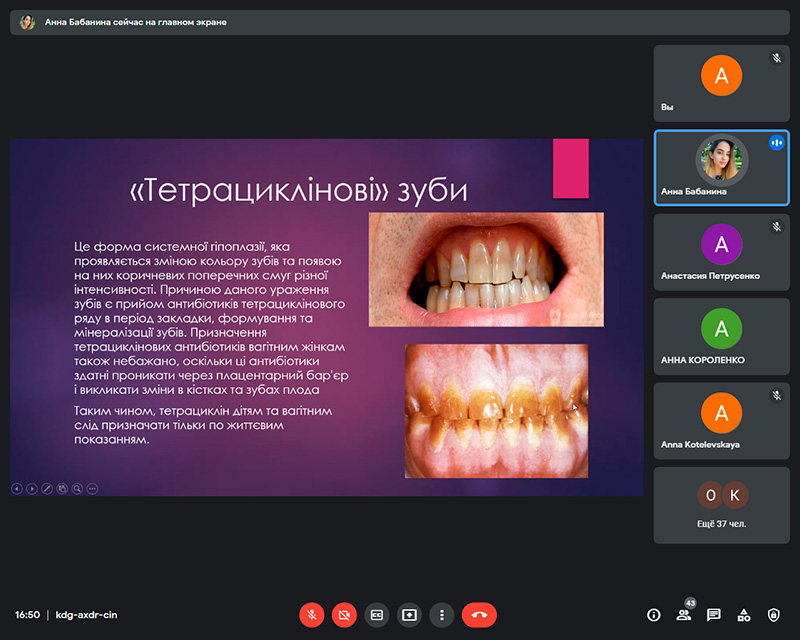Open the meeting details info icon
800x640 pixels.
[x=654, y=615]
